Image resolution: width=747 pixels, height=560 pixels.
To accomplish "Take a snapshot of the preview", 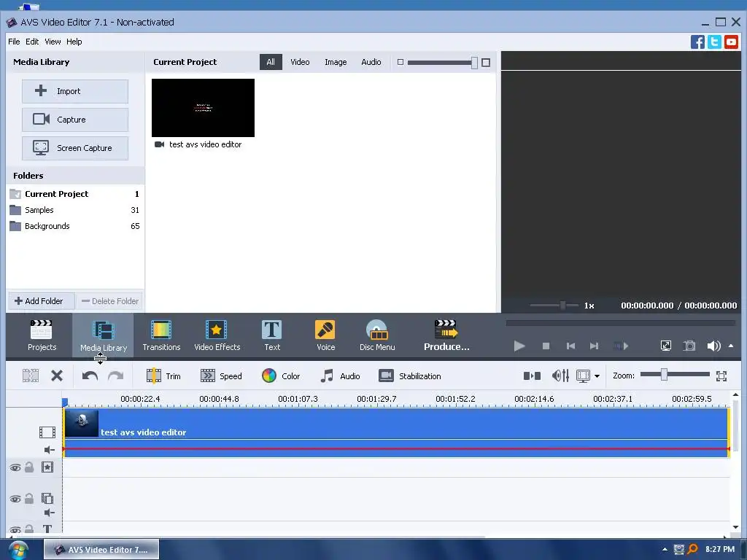I will point(689,346).
